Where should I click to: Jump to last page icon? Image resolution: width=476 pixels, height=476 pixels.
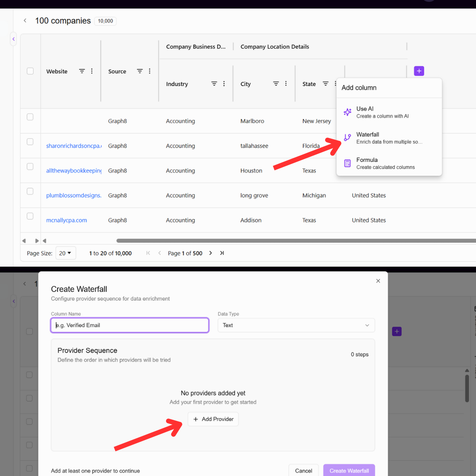click(x=222, y=253)
